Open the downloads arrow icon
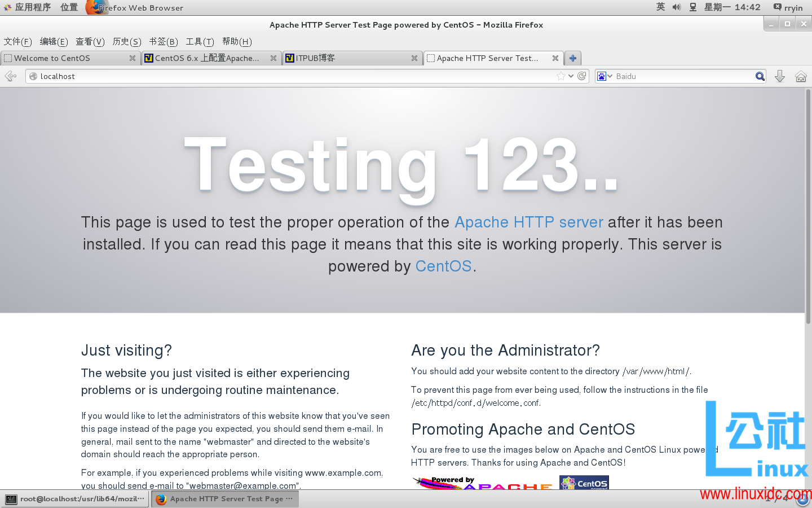 pos(780,76)
